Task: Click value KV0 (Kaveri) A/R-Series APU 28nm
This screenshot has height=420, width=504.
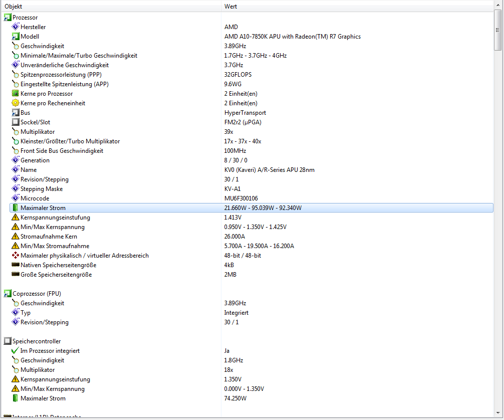Action: 270,170
